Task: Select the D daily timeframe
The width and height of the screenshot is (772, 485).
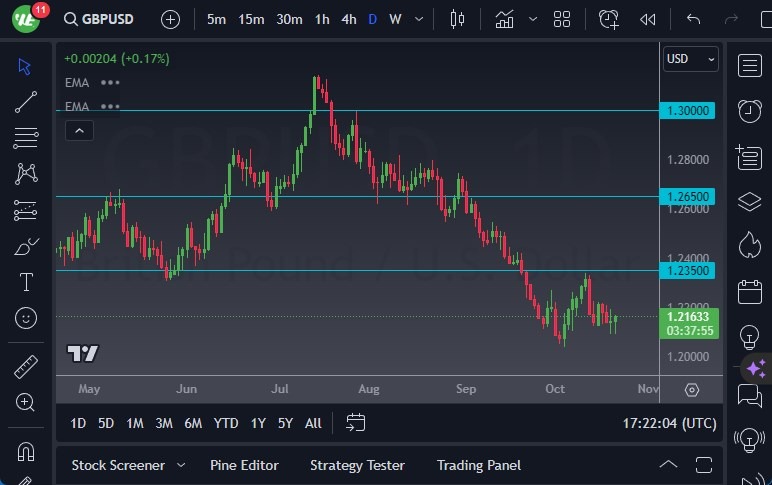Action: click(x=372, y=19)
